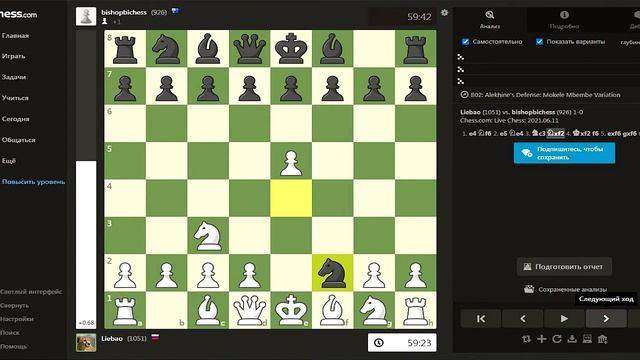Go to the next move

point(606,318)
